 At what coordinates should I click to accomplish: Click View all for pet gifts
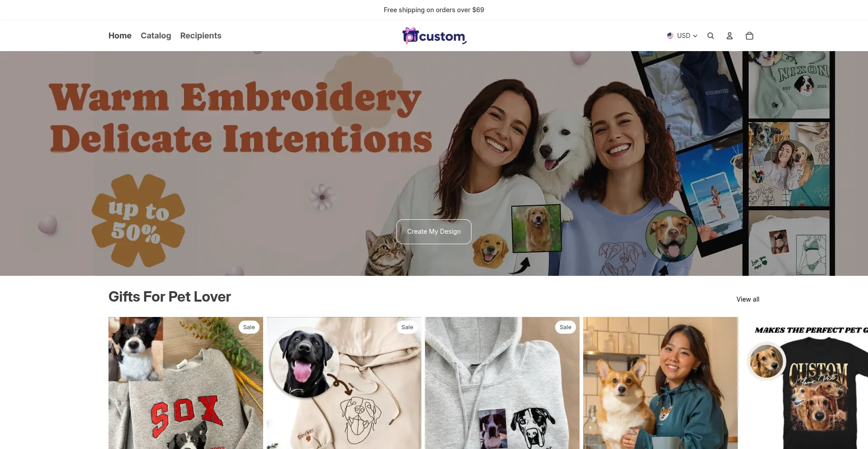pyautogui.click(x=748, y=299)
